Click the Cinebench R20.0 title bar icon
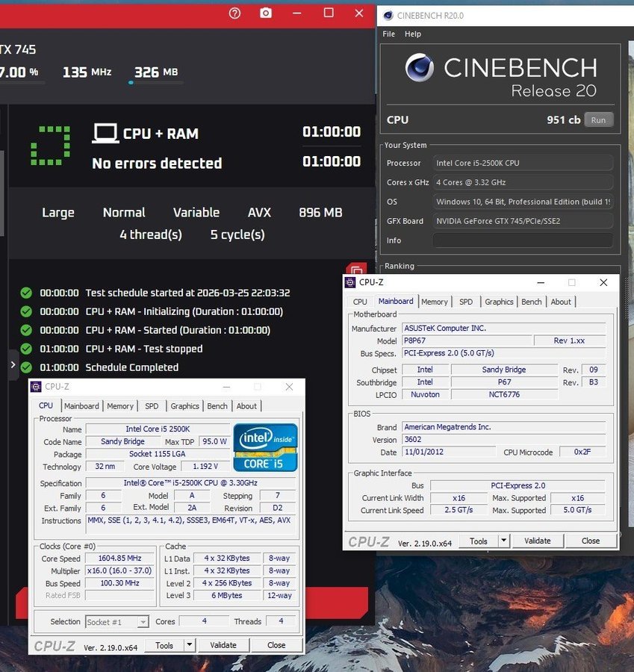This screenshot has width=634, height=672. [389, 15]
